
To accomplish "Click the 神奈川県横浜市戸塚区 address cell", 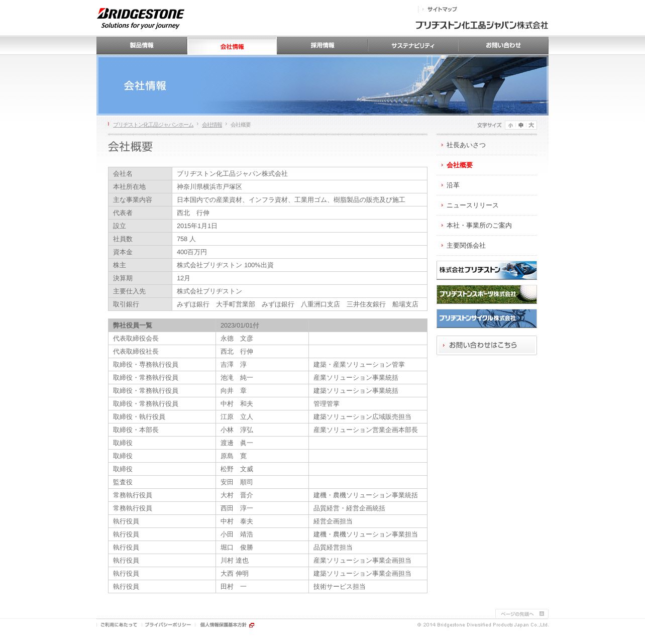I will (299, 187).
